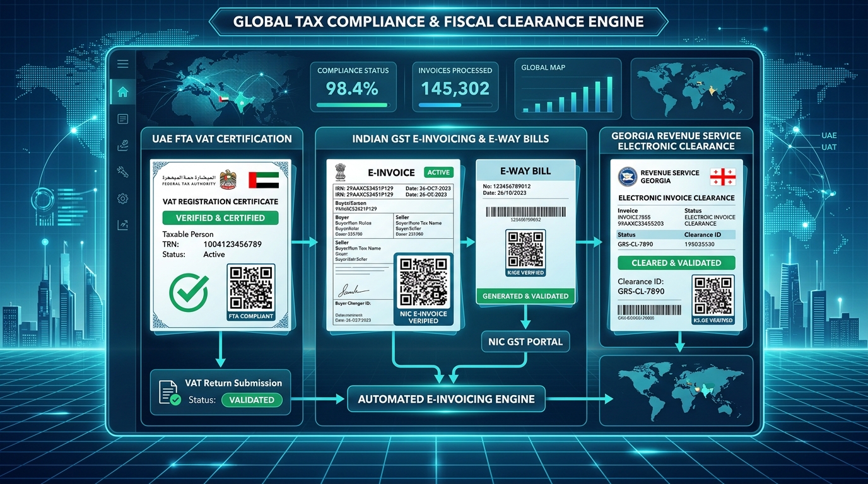
Task: Open the Invoices Processed 145,302 card
Action: tap(455, 87)
